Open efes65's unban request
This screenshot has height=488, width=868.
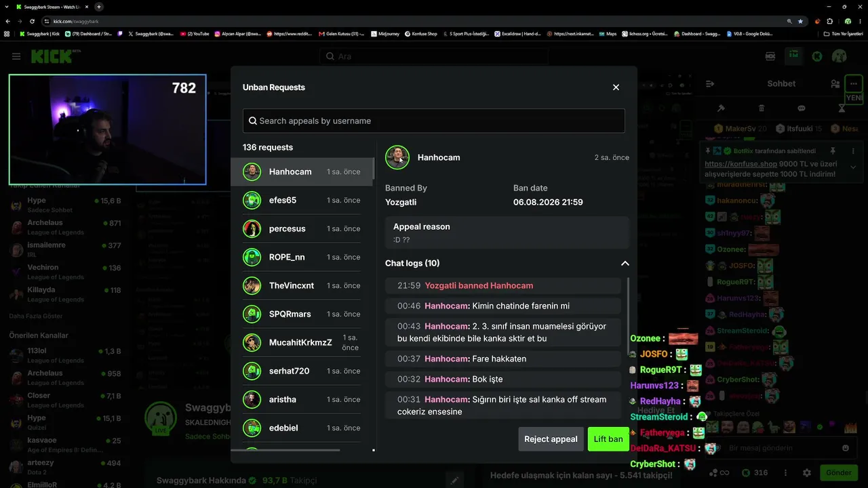click(x=302, y=201)
